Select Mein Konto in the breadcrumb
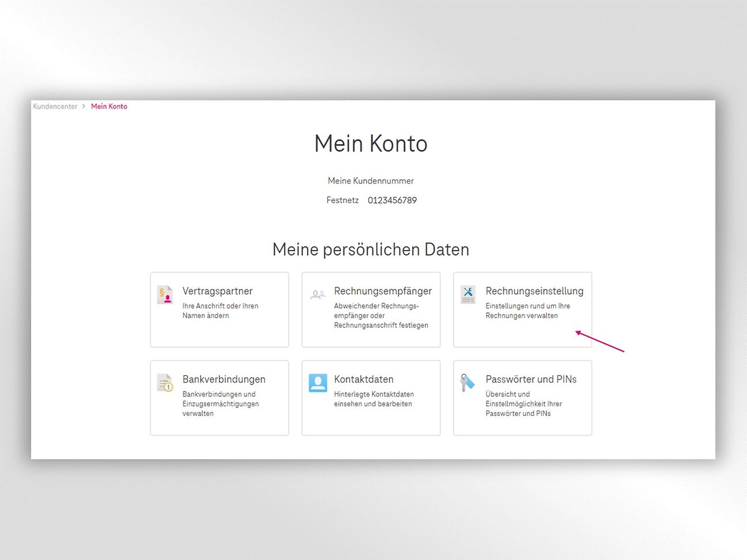 [109, 106]
